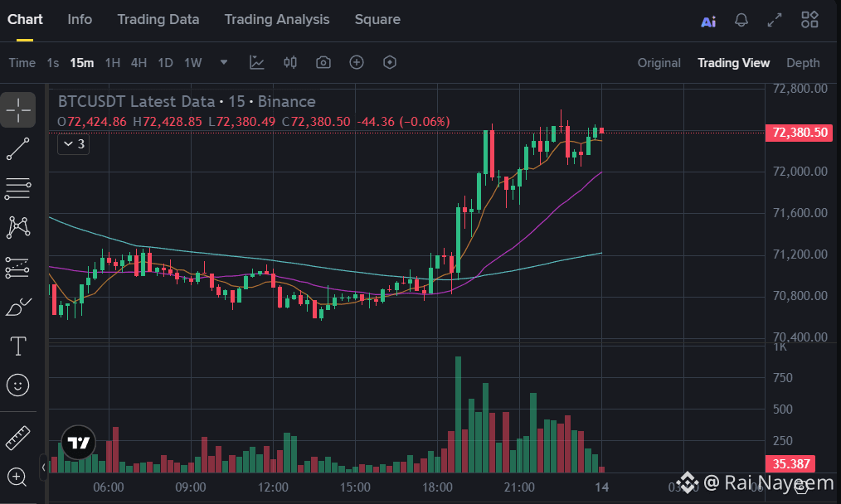Open the Info tab
The image size is (841, 504).
pos(80,19)
